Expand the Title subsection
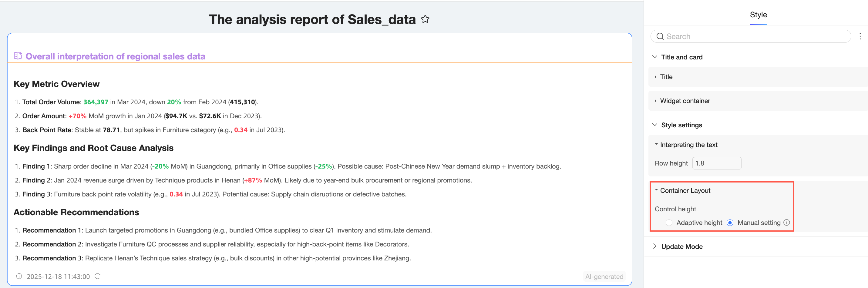Screen dimensions: 868x288 pyautogui.click(x=655, y=77)
